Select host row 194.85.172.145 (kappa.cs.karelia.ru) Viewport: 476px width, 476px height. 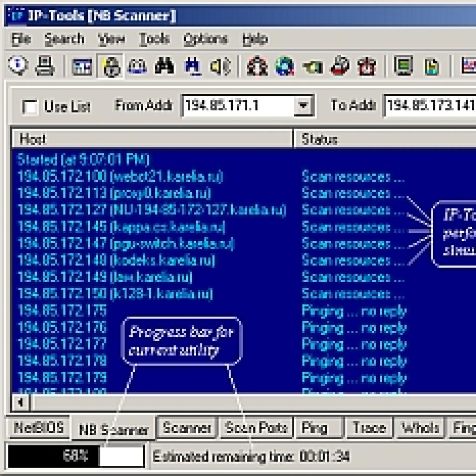121,227
